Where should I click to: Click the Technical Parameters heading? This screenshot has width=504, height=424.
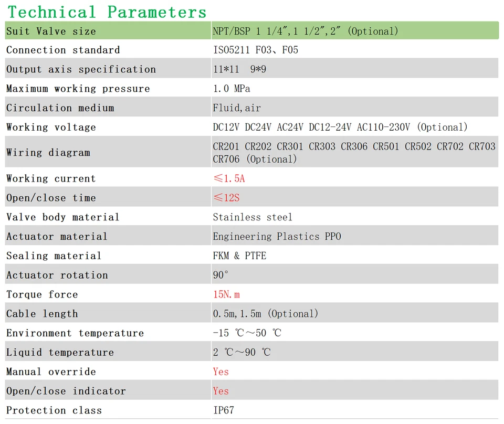(108, 12)
